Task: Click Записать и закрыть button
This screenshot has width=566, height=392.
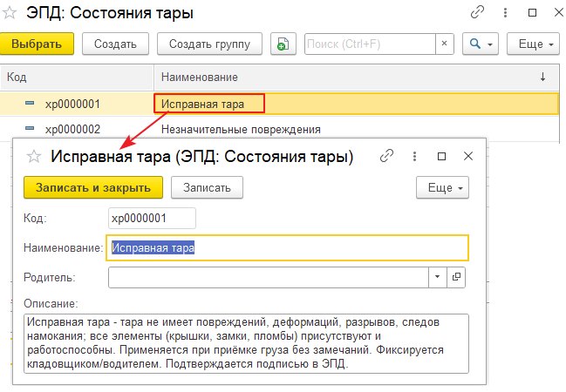Action: point(93,187)
